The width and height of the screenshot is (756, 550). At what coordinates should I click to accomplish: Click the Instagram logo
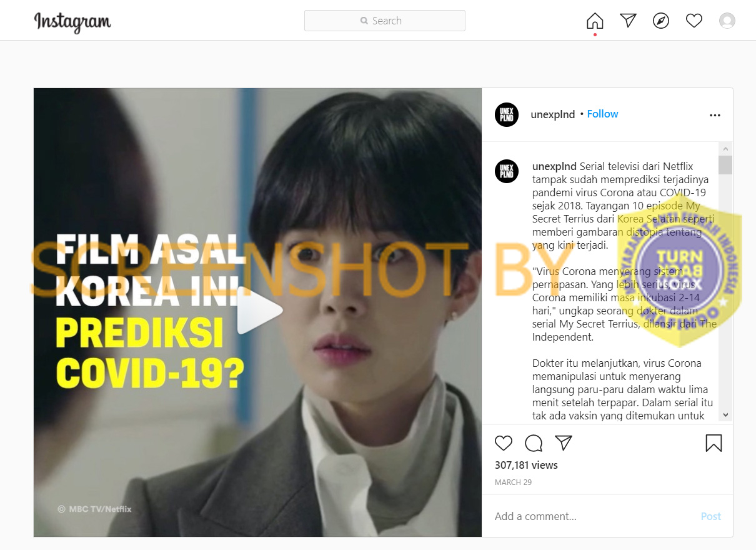point(72,22)
